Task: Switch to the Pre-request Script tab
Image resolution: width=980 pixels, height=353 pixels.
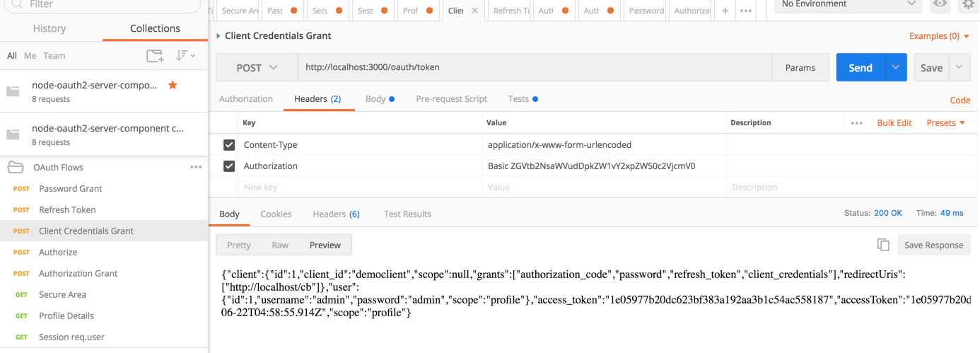Action: coord(451,99)
